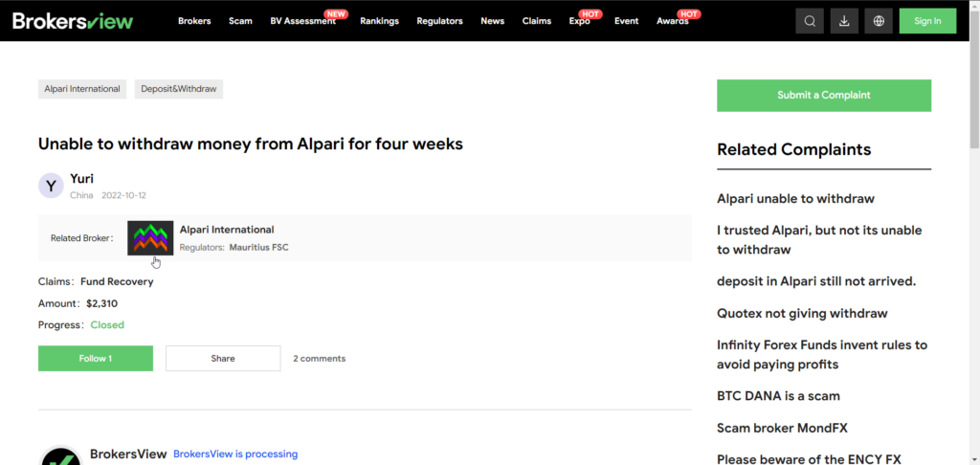Open the Scam menu item

[x=240, y=21]
